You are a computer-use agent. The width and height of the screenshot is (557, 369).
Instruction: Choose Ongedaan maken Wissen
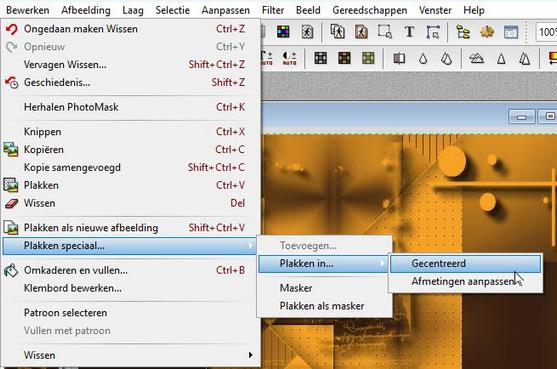click(x=131, y=29)
